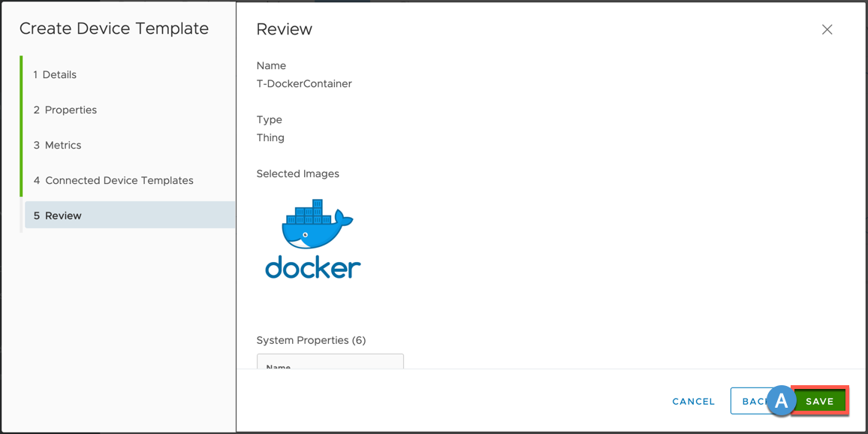Viewport: 868px width, 434px height.
Task: Go back with the BACK button
Action: (x=749, y=402)
